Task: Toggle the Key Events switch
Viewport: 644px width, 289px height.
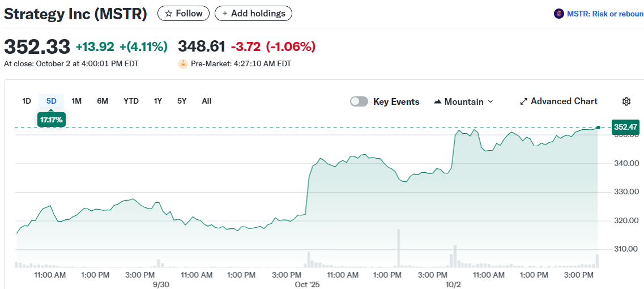Action: 359,101
